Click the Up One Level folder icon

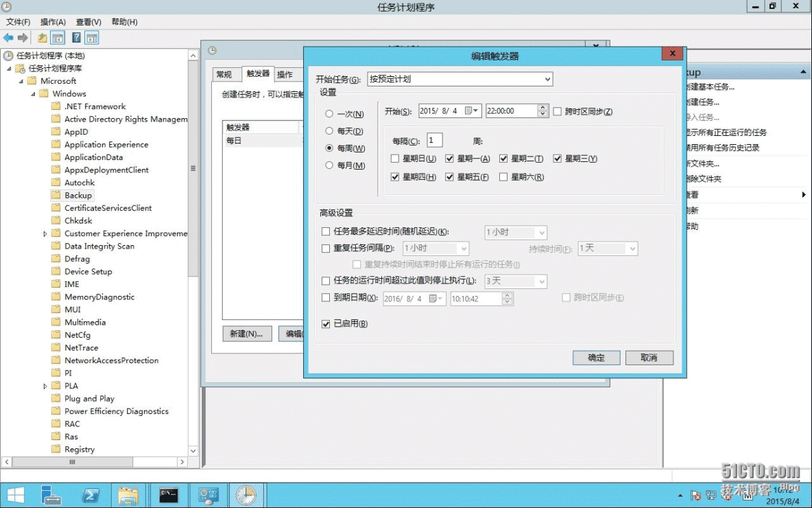pyautogui.click(x=43, y=38)
